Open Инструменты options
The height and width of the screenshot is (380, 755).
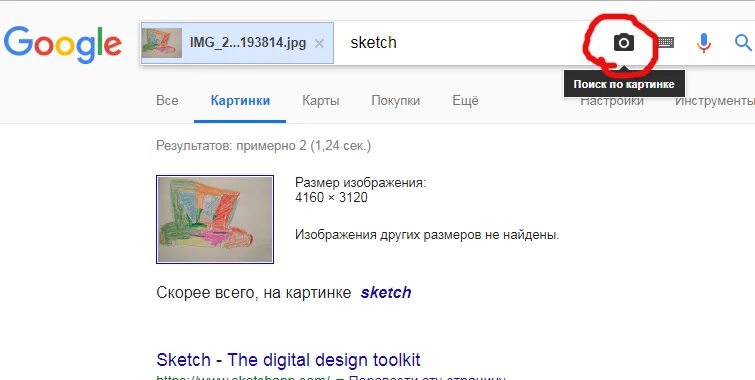715,101
